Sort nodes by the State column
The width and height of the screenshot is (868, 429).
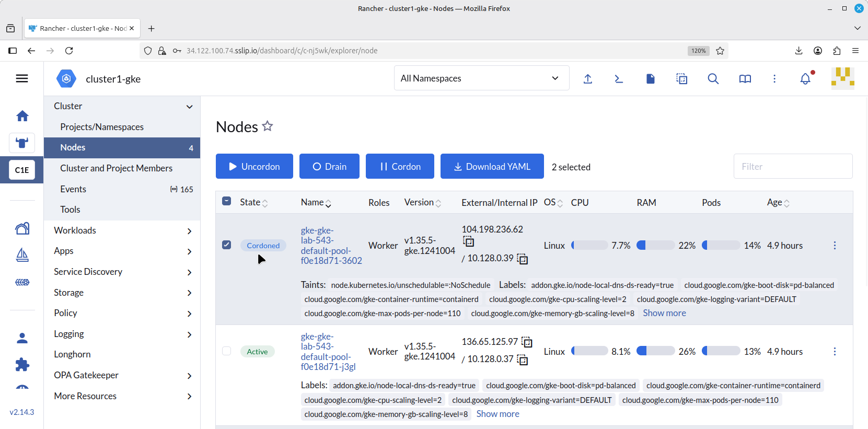254,202
